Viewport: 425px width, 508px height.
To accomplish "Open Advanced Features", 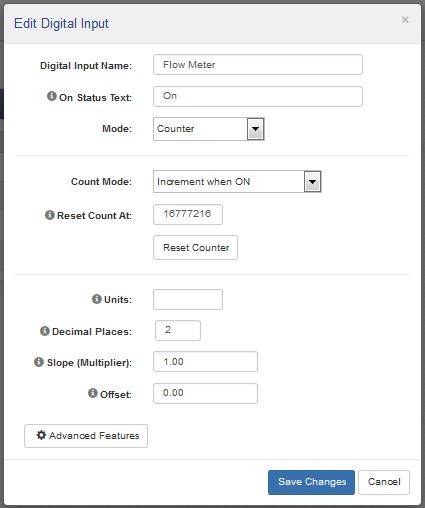I will tap(86, 436).
